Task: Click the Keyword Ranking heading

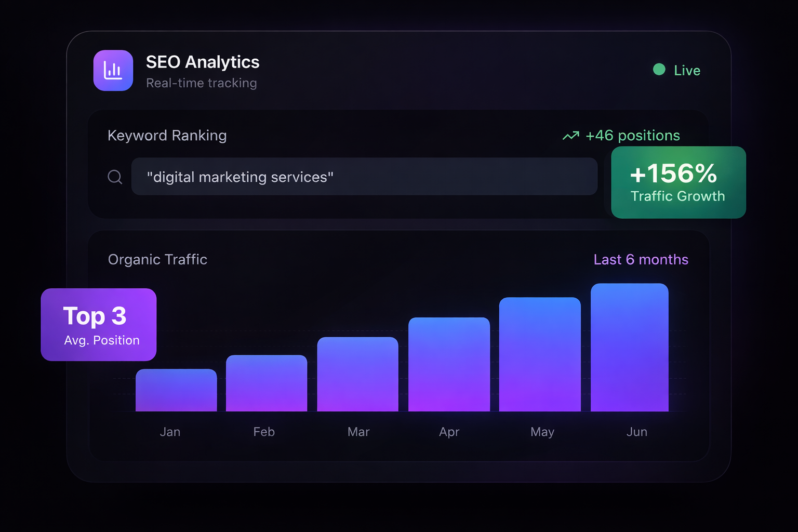Action: pos(167,136)
